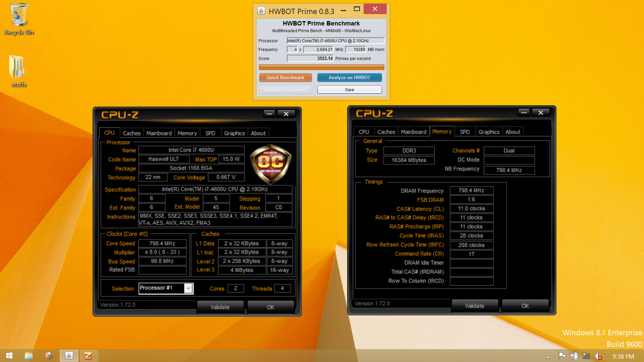
Task: Open the Action Center flag icon
Action: 562,356
